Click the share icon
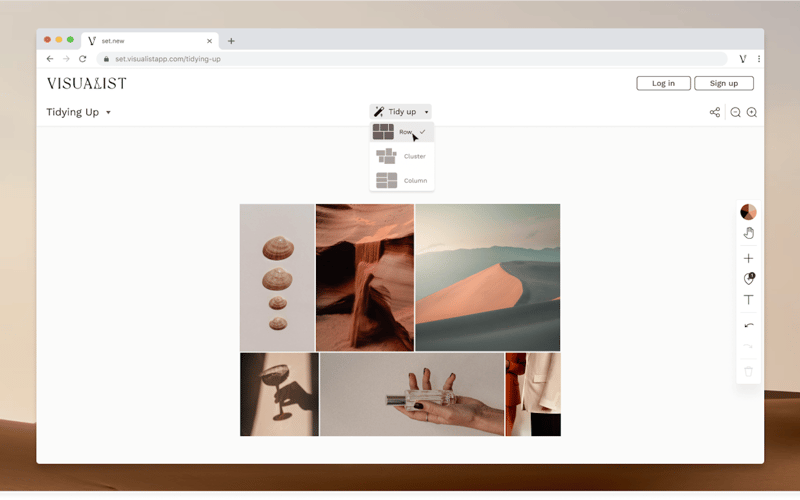This screenshot has width=800, height=500. (x=715, y=112)
